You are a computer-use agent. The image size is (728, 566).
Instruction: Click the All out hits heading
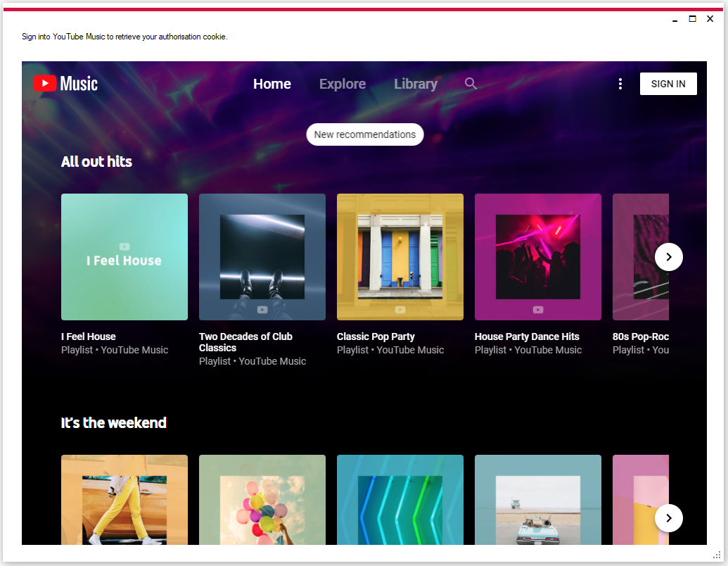pyautogui.click(x=96, y=162)
